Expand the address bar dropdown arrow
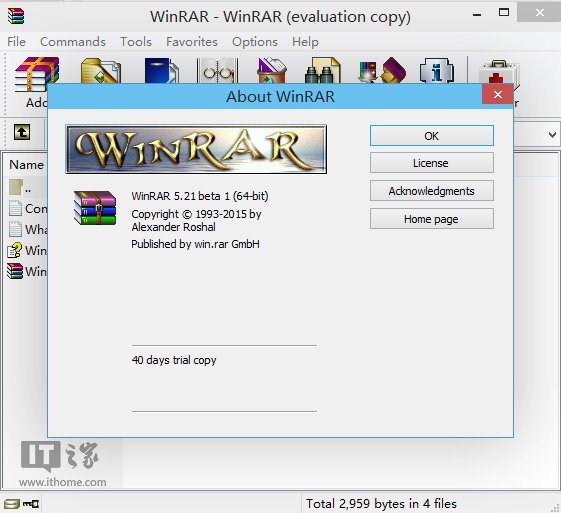The width and height of the screenshot is (561, 513). (552, 135)
